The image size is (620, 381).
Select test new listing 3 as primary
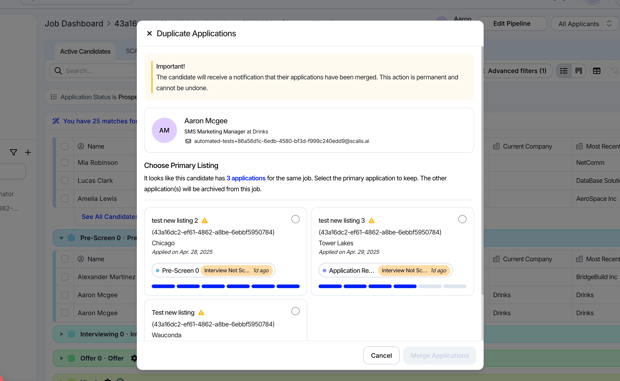[x=462, y=219]
